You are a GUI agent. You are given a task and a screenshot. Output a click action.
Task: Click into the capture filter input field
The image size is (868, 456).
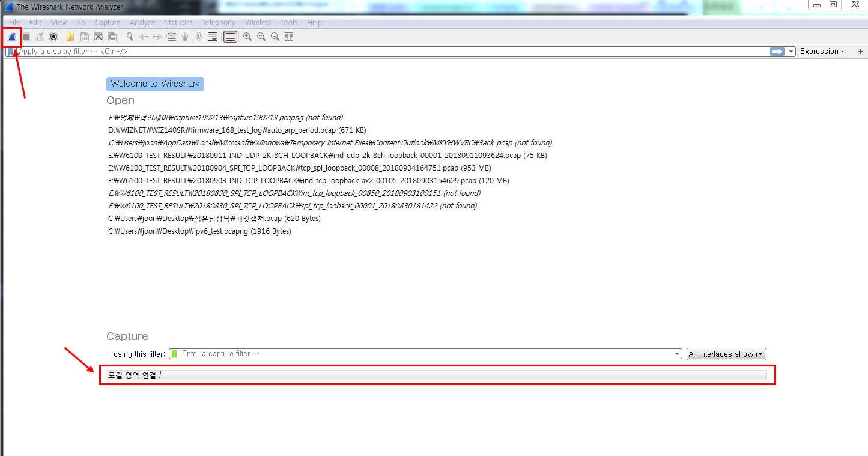tap(426, 354)
